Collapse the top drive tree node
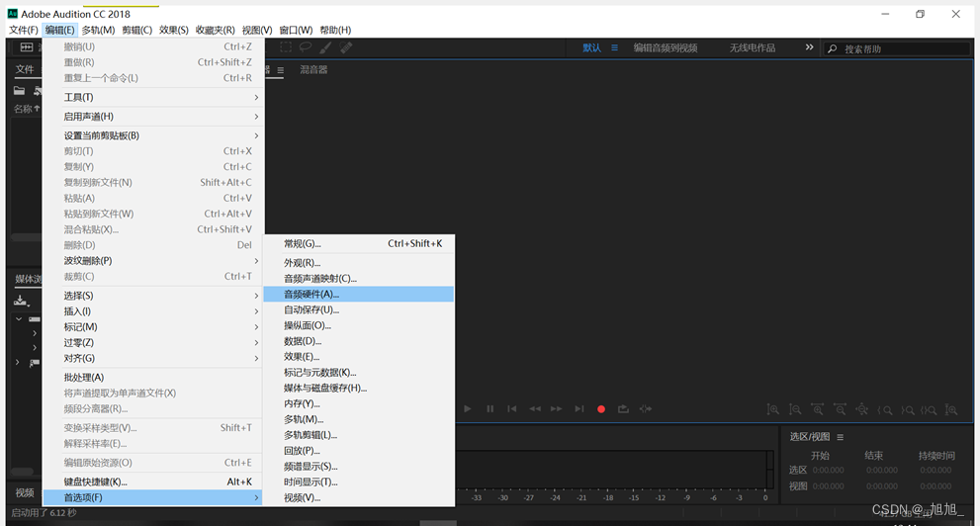This screenshot has height=526, width=980. coord(19,319)
